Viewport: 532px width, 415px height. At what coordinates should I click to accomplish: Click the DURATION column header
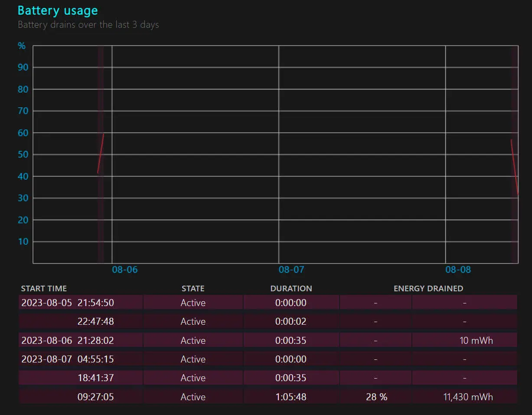[x=291, y=288]
